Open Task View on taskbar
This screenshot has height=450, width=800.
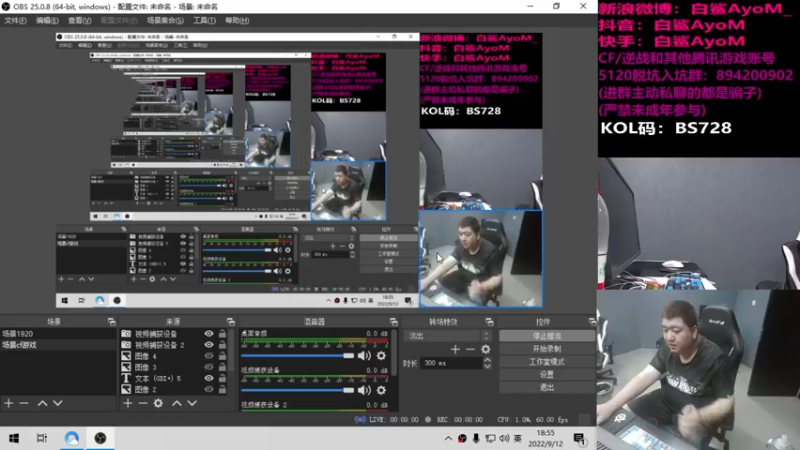point(42,438)
